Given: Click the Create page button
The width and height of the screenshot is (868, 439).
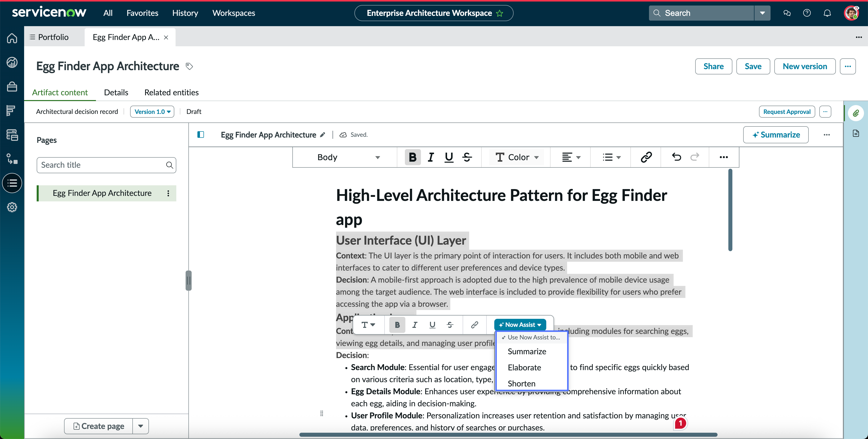Looking at the screenshot, I should tap(98, 426).
